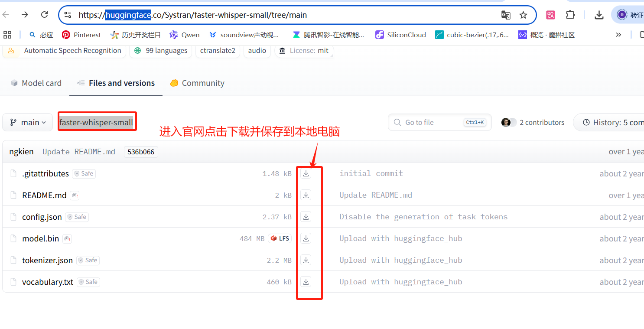This screenshot has height=329, width=644.
Task: Click the 99 languages tag
Action: click(161, 51)
